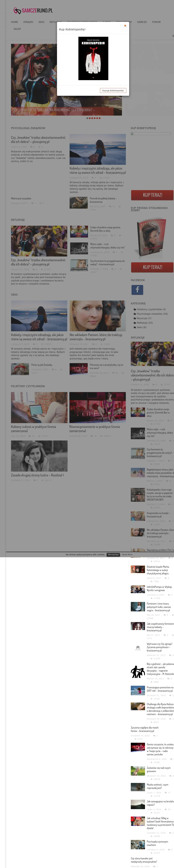Open sidebar article Feminizm i inne twory potężnych ludzi
Image resolution: width=174 pixels, height=868 pixels.
tap(159, 607)
